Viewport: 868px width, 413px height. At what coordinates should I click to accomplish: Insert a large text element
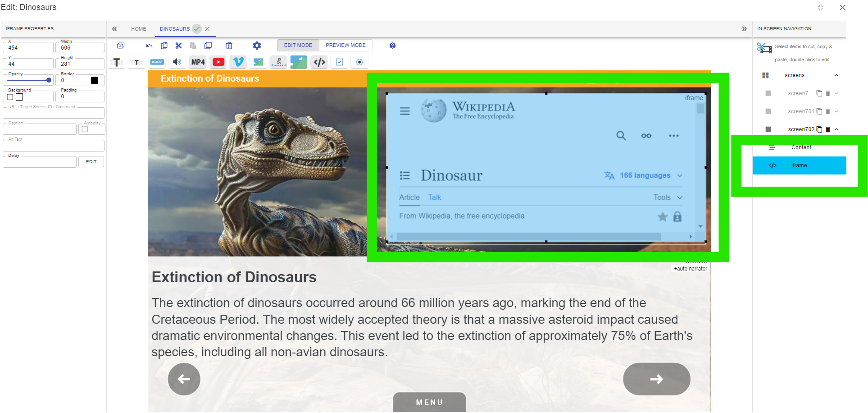pos(117,62)
